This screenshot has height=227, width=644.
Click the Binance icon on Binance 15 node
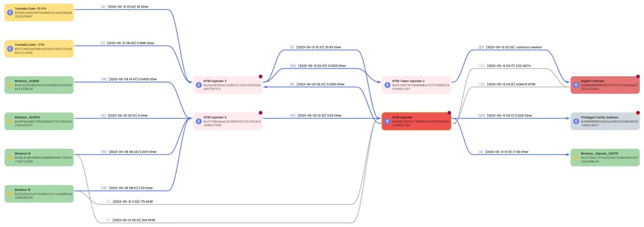(x=10, y=194)
